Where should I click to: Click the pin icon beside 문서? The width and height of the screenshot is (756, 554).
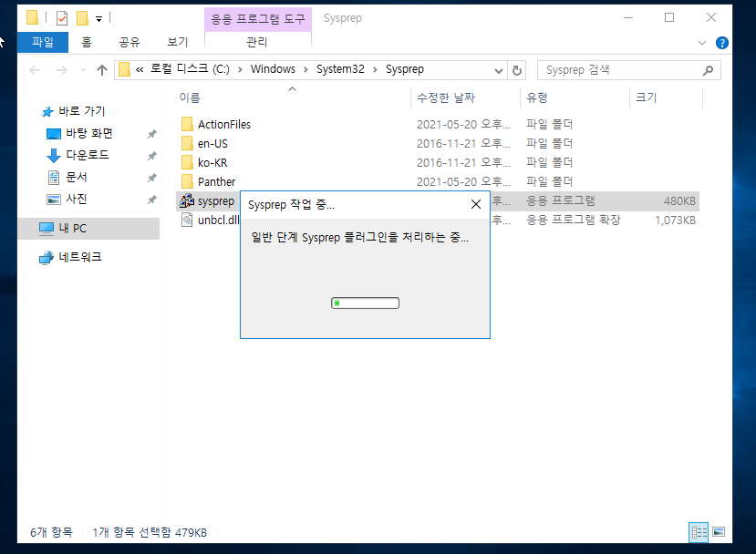[152, 178]
